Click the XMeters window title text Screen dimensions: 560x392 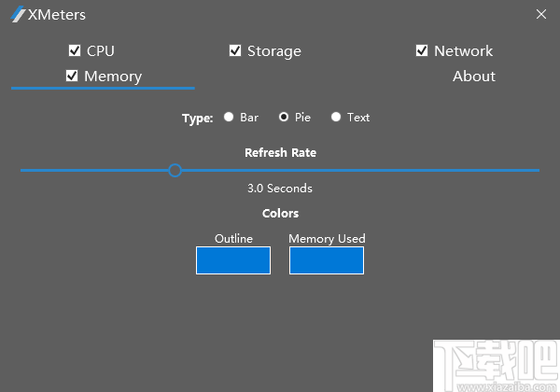click(x=56, y=15)
